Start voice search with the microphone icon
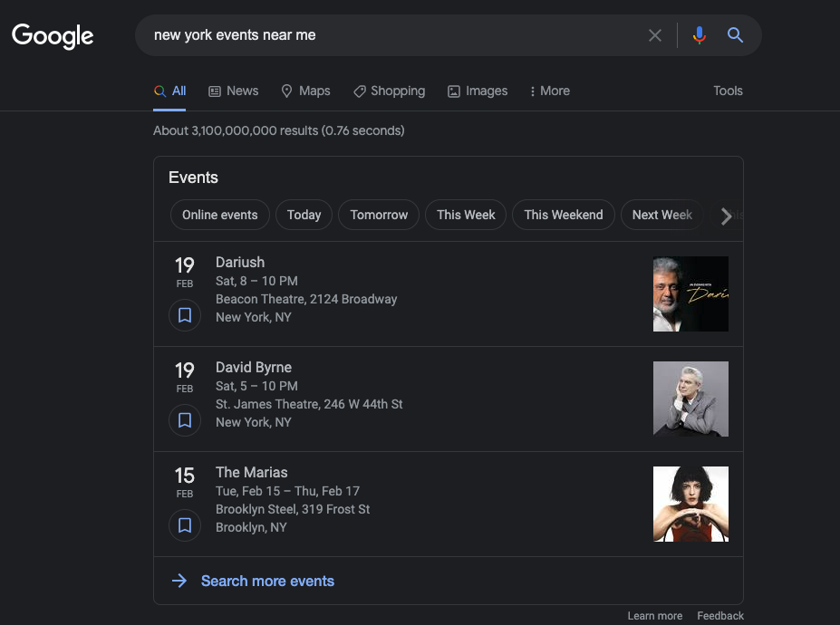 (700, 35)
